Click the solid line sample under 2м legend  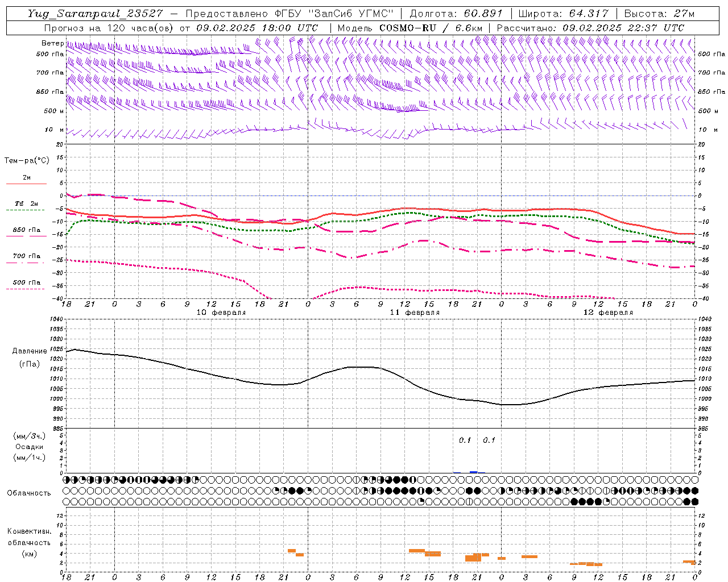coord(26,184)
